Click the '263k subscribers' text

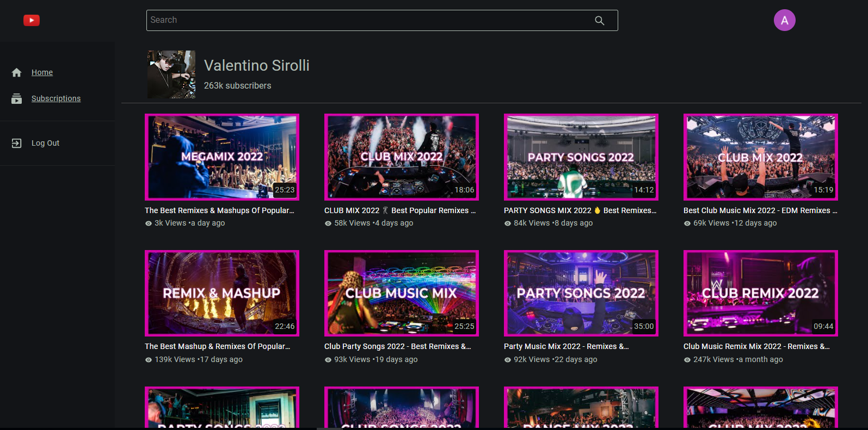[237, 85]
